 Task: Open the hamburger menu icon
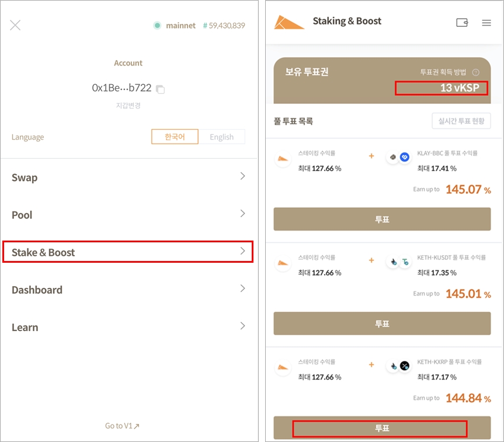[x=486, y=23]
